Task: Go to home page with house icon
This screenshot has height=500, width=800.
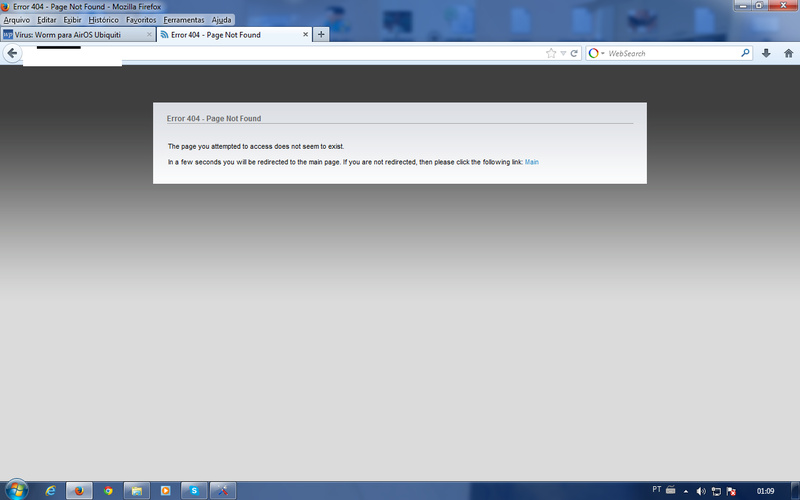Action: 788,53
